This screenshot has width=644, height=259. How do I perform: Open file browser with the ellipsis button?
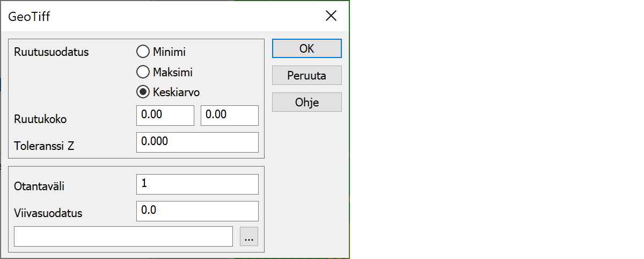(249, 236)
